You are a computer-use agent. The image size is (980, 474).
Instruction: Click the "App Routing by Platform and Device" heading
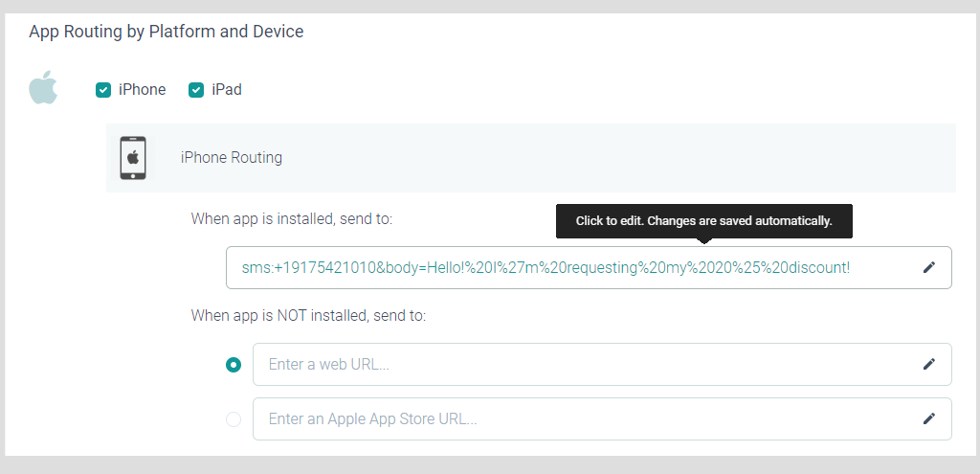click(x=167, y=32)
